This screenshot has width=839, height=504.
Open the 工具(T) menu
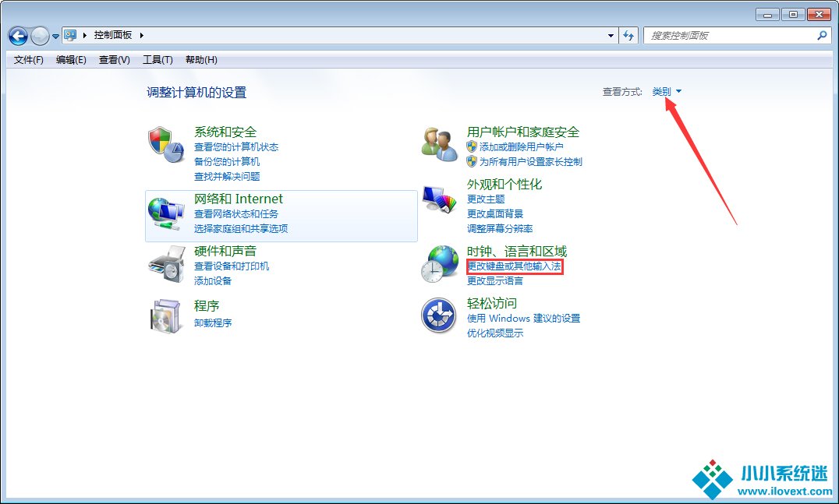158,60
